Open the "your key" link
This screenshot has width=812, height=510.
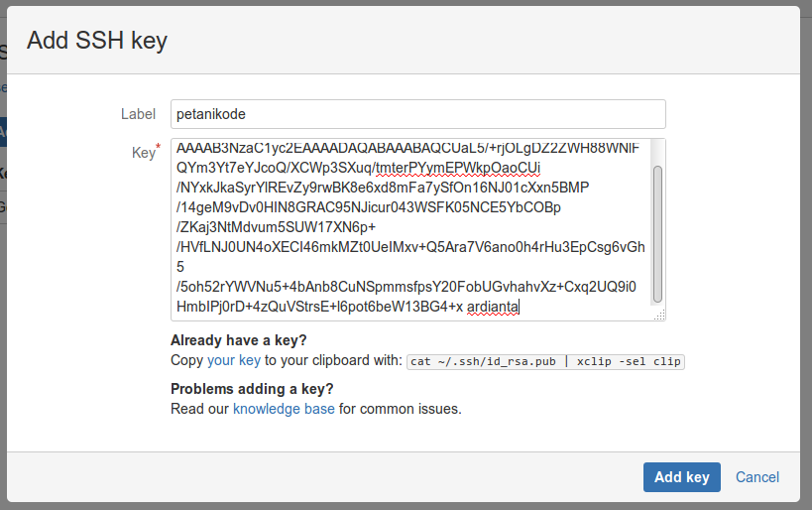(x=235, y=361)
